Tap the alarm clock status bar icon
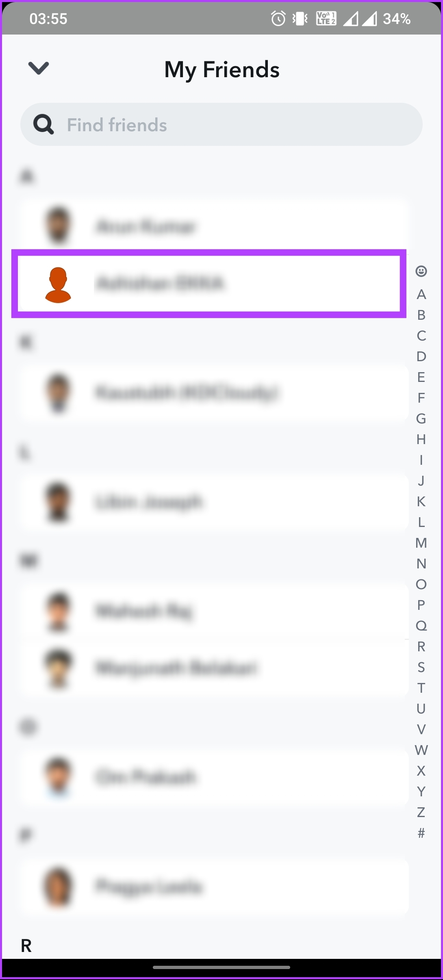Screen dimensions: 443x980 278,19
